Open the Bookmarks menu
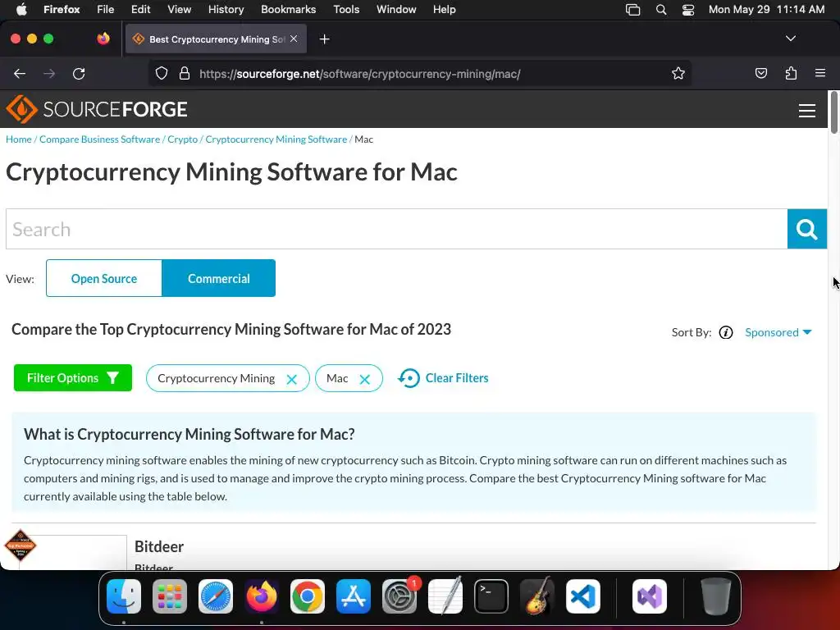 [x=288, y=9]
